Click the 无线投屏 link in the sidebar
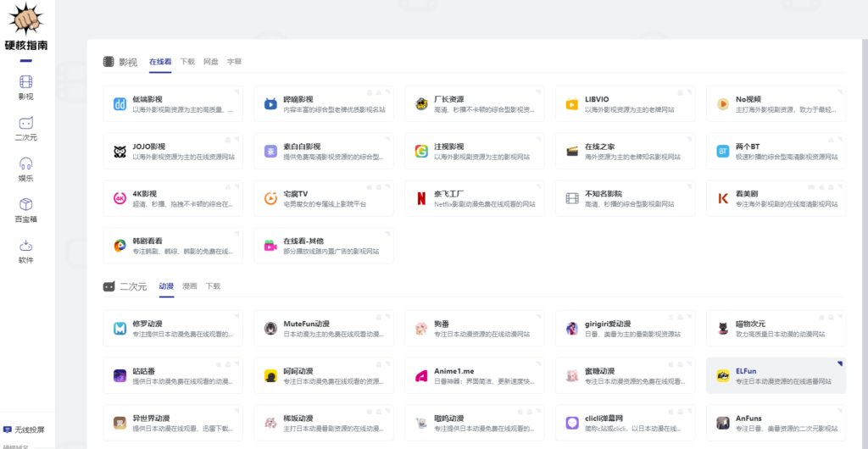This screenshot has height=449, width=868. (24, 430)
